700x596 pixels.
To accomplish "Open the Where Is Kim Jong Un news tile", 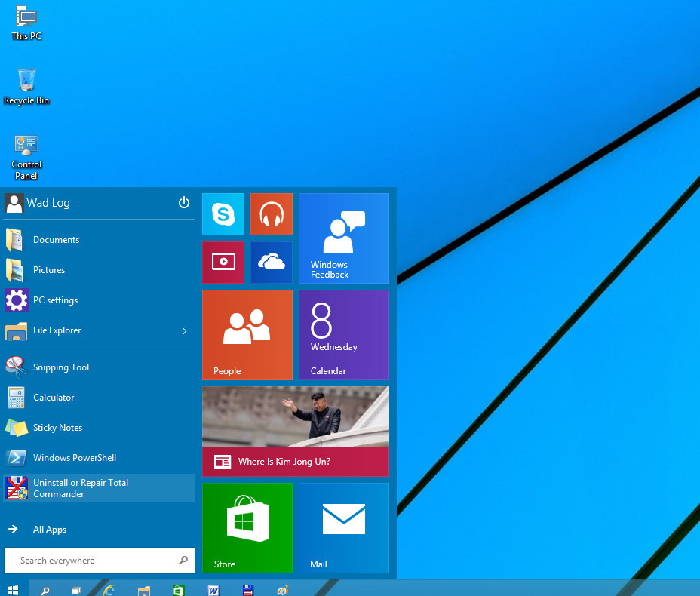I will (x=295, y=431).
